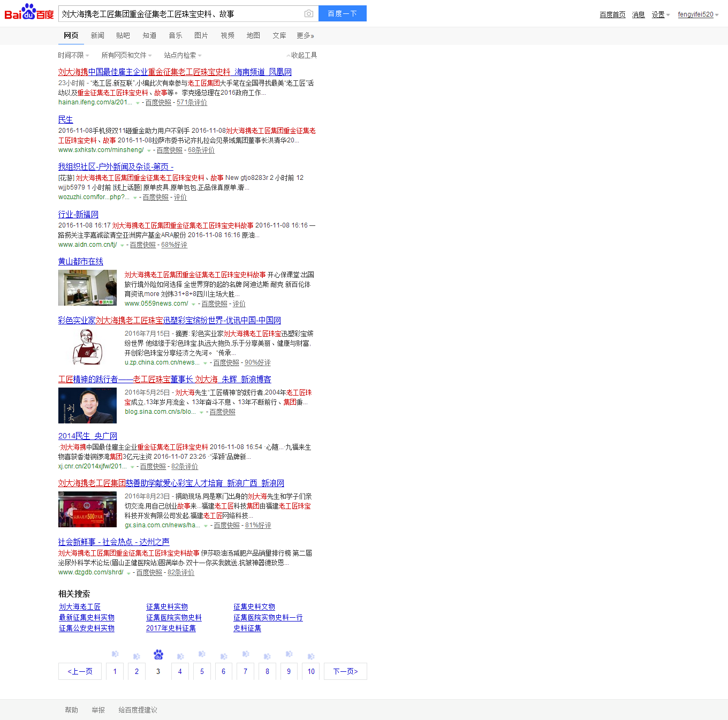
Task: Open the 帮助 footer link
Action: tap(71, 710)
